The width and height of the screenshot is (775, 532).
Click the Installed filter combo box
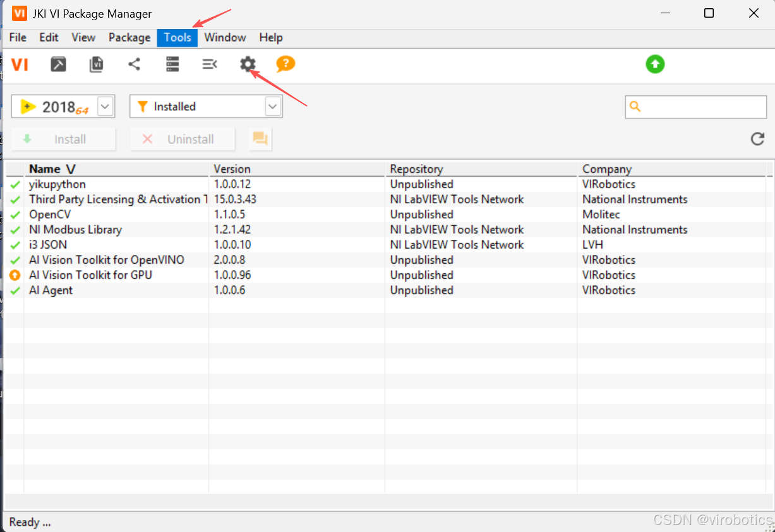click(206, 107)
